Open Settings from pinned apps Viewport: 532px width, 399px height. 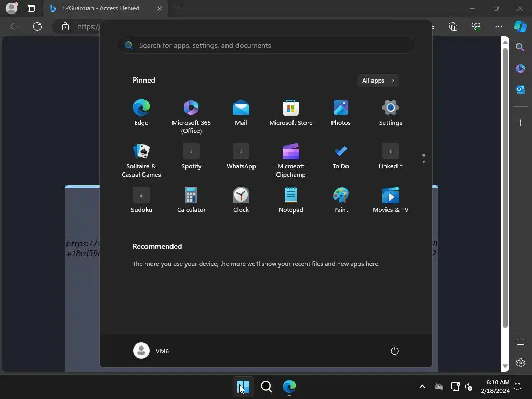[391, 113]
